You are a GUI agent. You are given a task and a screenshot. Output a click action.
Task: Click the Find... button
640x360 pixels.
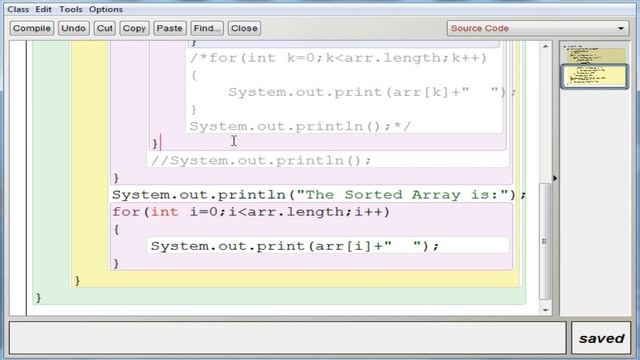207,28
